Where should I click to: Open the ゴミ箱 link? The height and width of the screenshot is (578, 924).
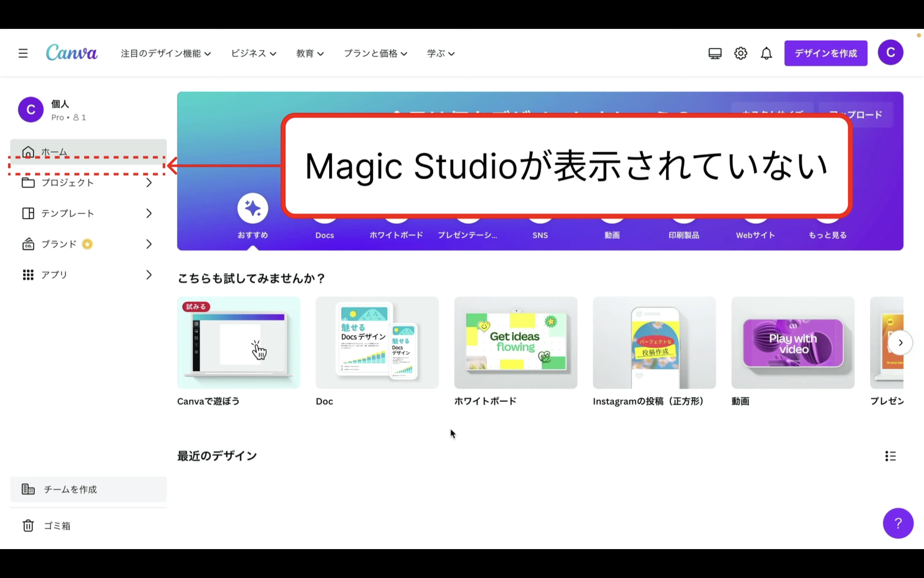point(57,526)
